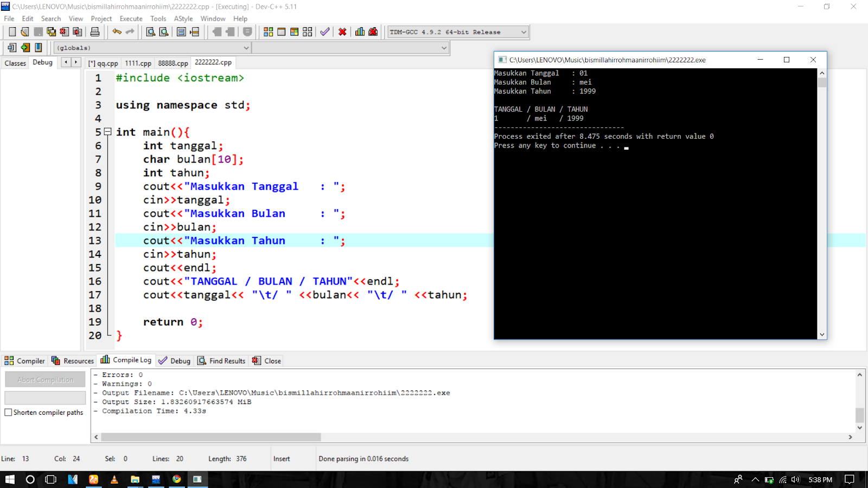Viewport: 868px width, 488px height.
Task: Open the Tools menu
Action: point(158,18)
